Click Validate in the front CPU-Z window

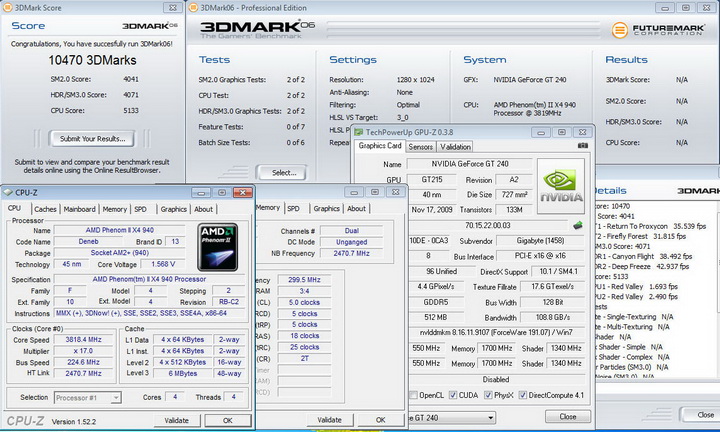point(177,420)
